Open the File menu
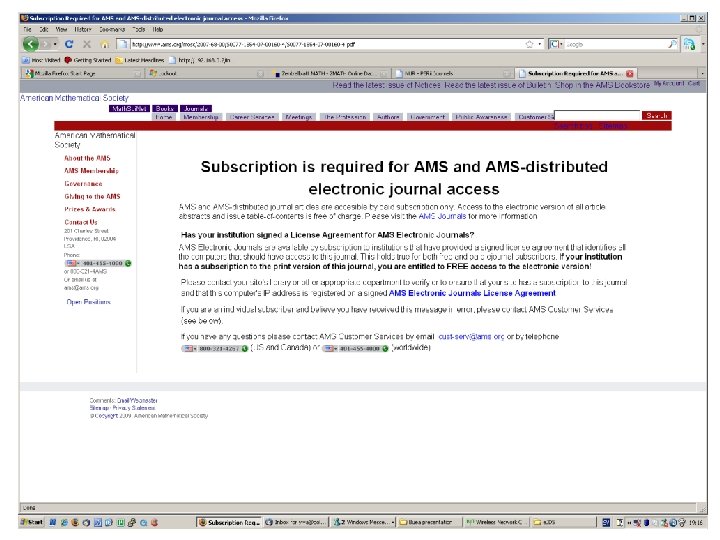 tap(28, 29)
